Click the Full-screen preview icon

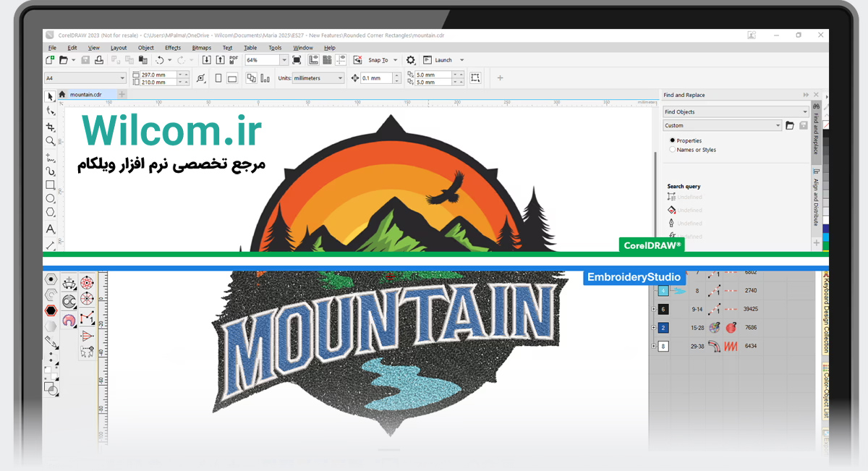coord(297,60)
